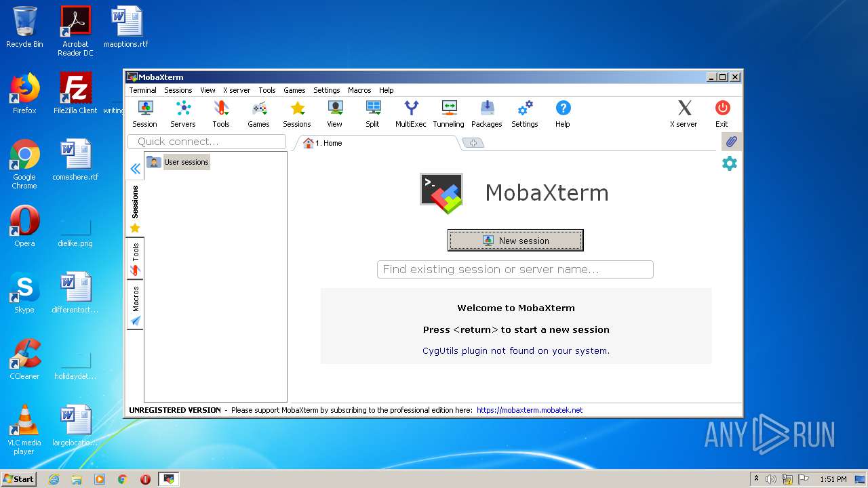Image resolution: width=868 pixels, height=488 pixels.
Task: Toggle the X server toolbar icon
Action: point(684,114)
